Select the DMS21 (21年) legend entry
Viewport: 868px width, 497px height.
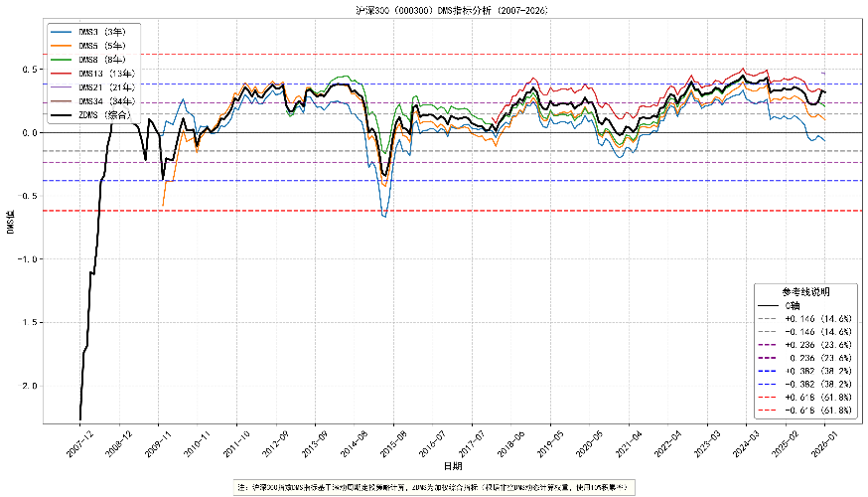point(92,87)
